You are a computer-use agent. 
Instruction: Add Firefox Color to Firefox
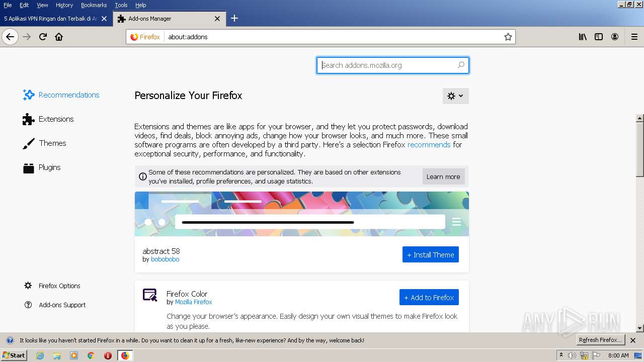(x=429, y=297)
